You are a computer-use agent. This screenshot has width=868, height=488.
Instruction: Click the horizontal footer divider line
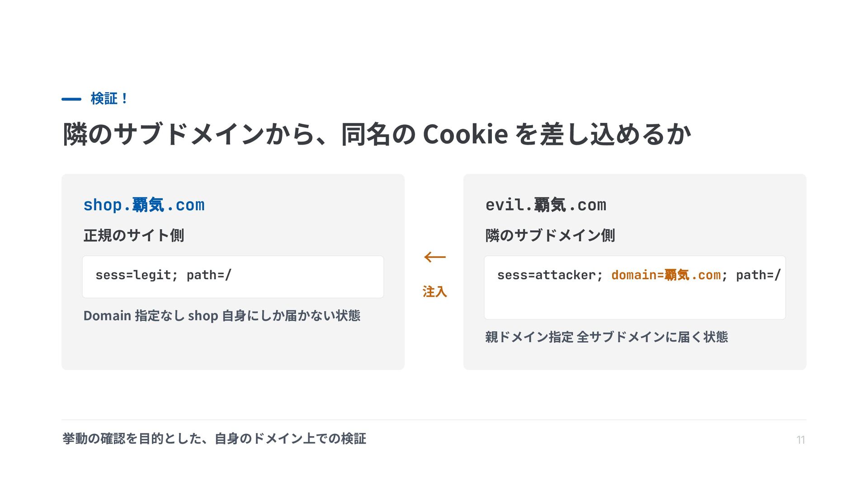(x=434, y=420)
